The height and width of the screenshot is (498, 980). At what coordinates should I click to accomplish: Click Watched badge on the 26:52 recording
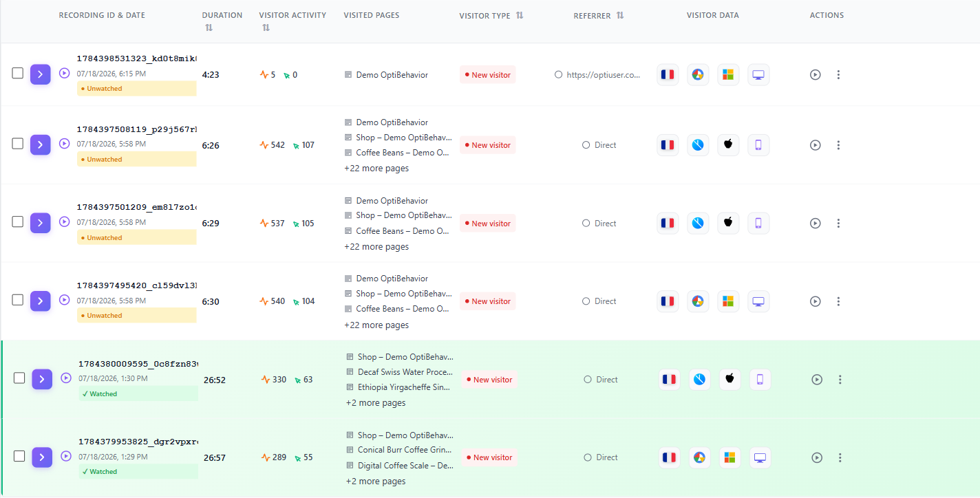pos(138,394)
